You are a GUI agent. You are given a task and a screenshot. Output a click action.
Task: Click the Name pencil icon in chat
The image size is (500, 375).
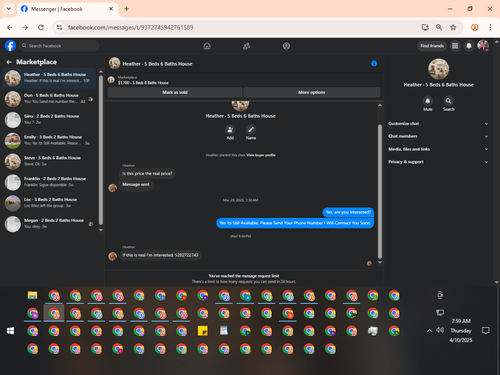click(x=251, y=129)
